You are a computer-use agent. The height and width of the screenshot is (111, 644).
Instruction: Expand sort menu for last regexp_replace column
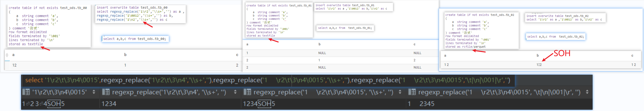(x=587, y=92)
